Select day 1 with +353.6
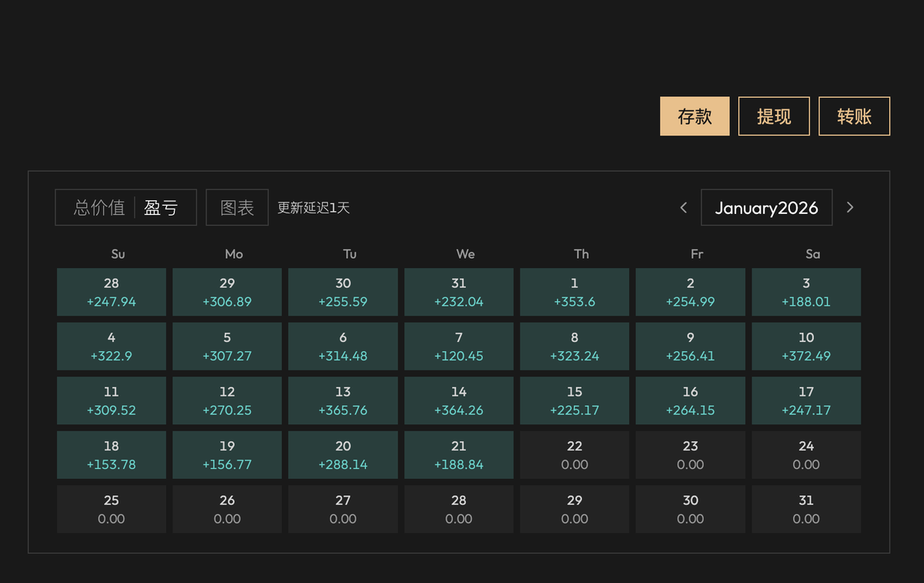The image size is (924, 583). pos(574,292)
